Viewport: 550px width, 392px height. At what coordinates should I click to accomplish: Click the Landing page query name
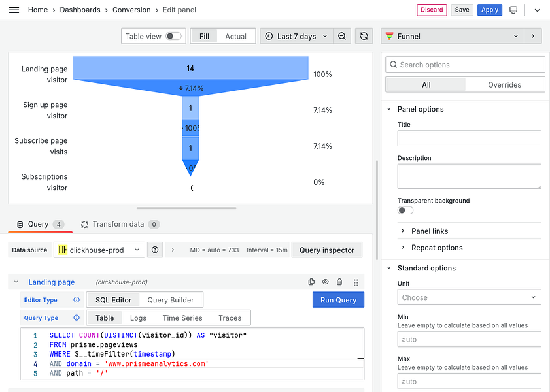click(x=52, y=282)
